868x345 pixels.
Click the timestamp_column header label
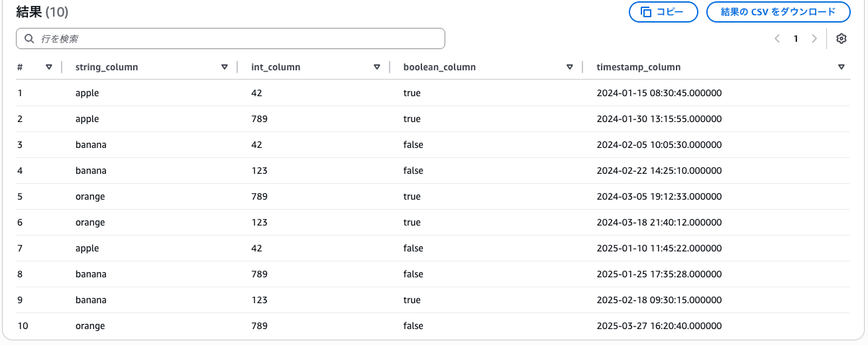tap(639, 67)
